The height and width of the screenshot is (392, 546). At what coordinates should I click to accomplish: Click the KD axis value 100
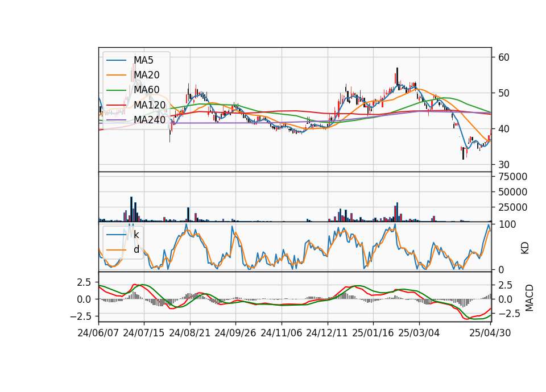click(507, 224)
